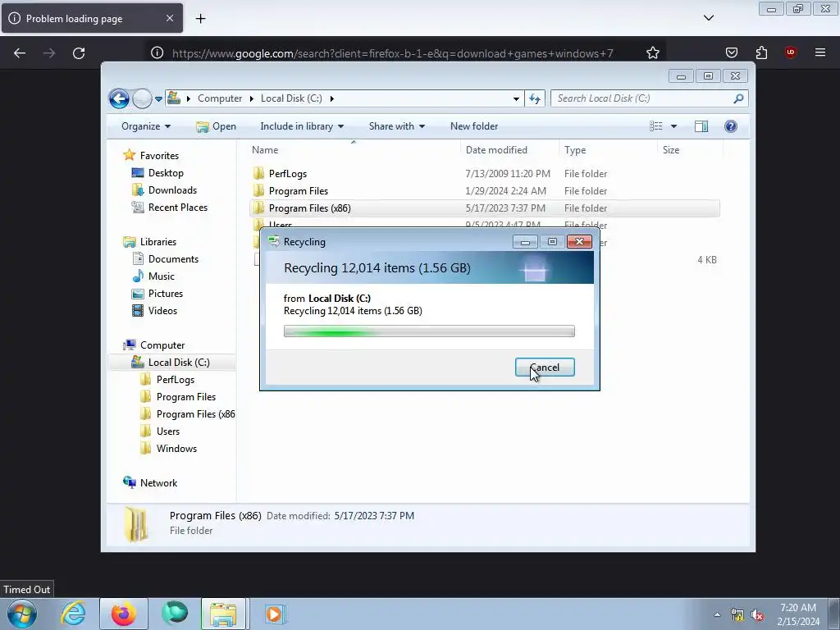This screenshot has height=630, width=840.
Task: Click the Save to Pocket icon
Action: 731,52
